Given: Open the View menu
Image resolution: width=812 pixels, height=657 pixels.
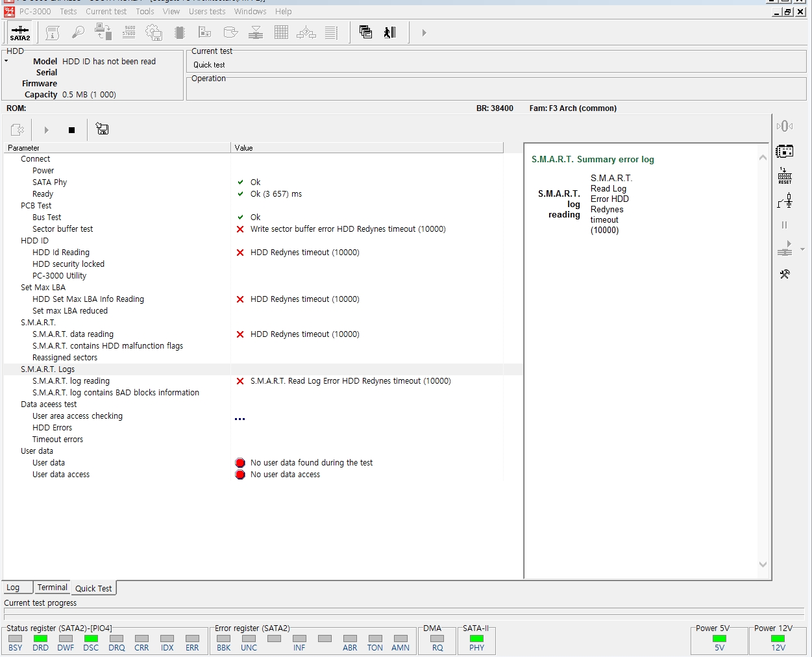Looking at the screenshot, I should pyautogui.click(x=171, y=11).
